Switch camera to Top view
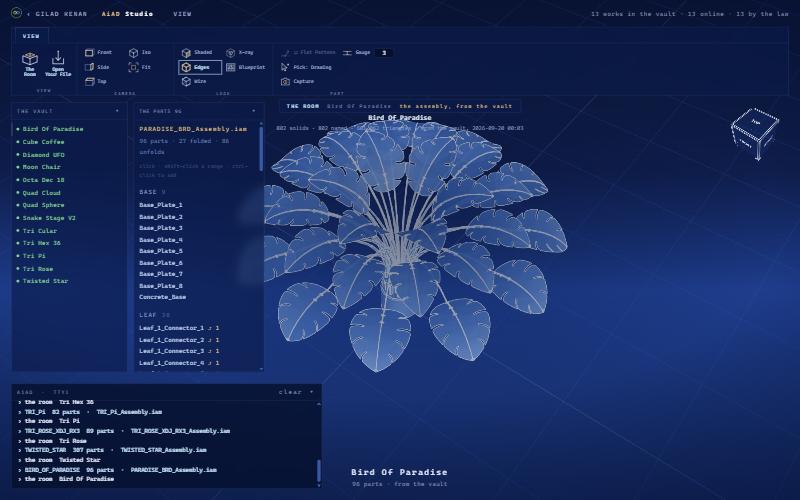This screenshot has width=800, height=500. [x=96, y=82]
